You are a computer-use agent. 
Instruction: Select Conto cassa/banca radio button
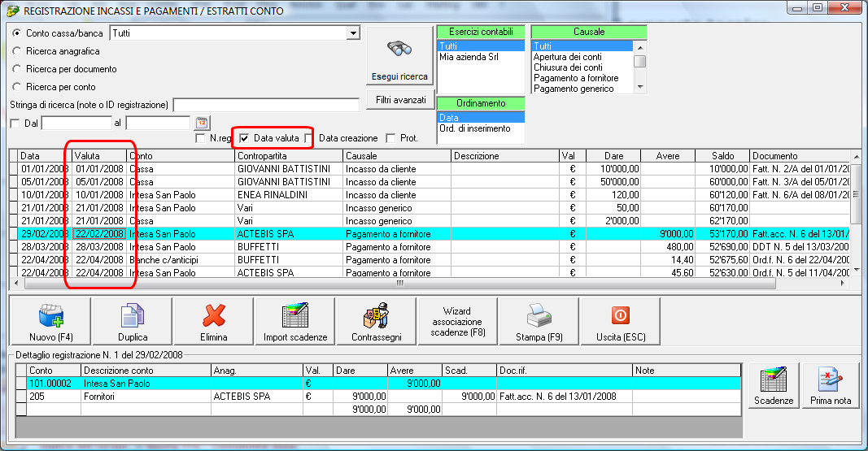[16, 33]
